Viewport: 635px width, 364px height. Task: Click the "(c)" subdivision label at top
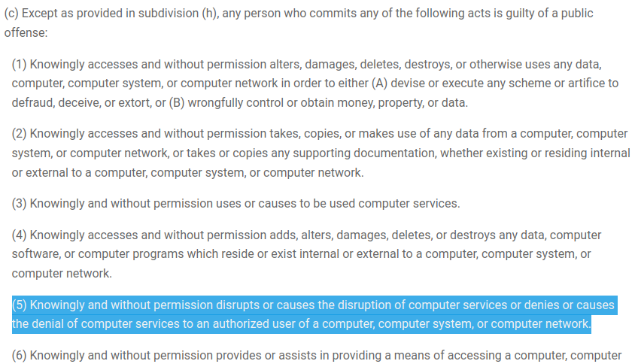[x=11, y=14]
